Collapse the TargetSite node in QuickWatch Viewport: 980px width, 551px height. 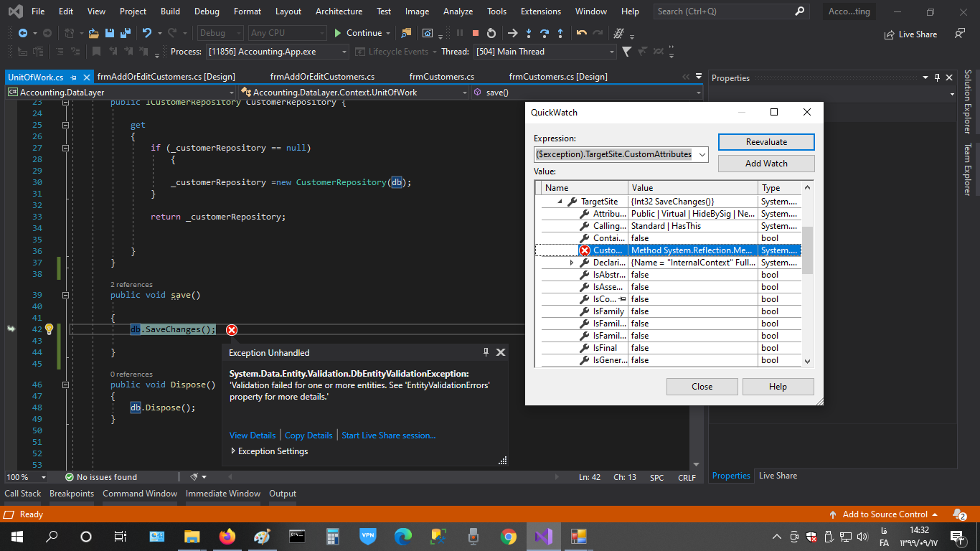coord(560,202)
